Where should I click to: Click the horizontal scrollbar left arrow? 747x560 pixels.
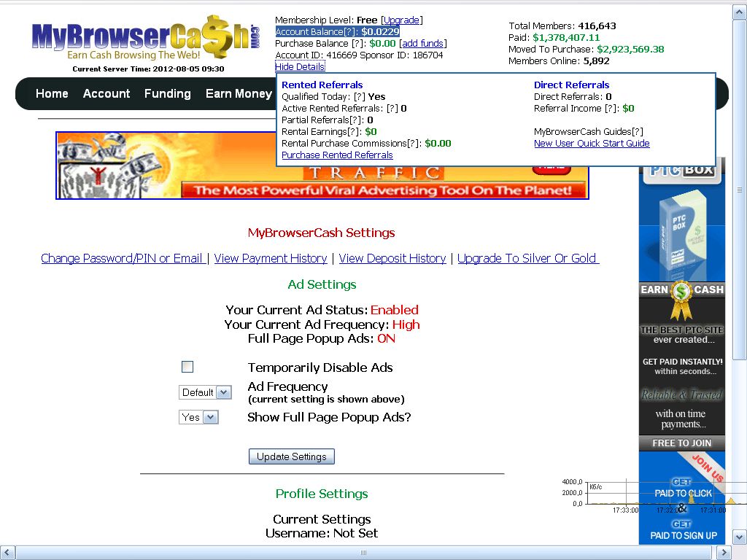[x=7, y=553]
